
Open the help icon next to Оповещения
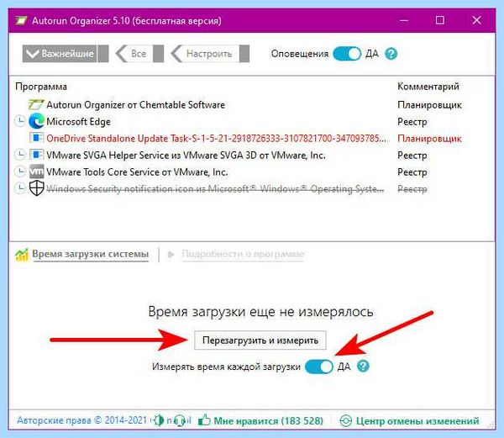(391, 53)
